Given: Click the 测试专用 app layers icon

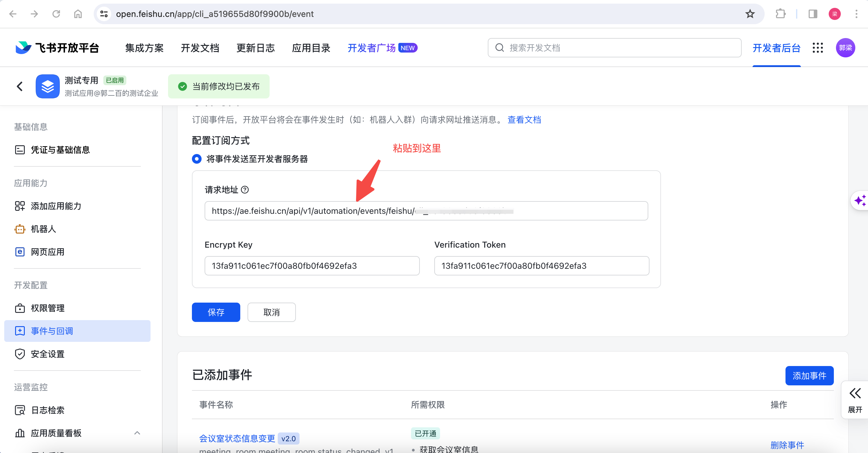Looking at the screenshot, I should click(47, 86).
